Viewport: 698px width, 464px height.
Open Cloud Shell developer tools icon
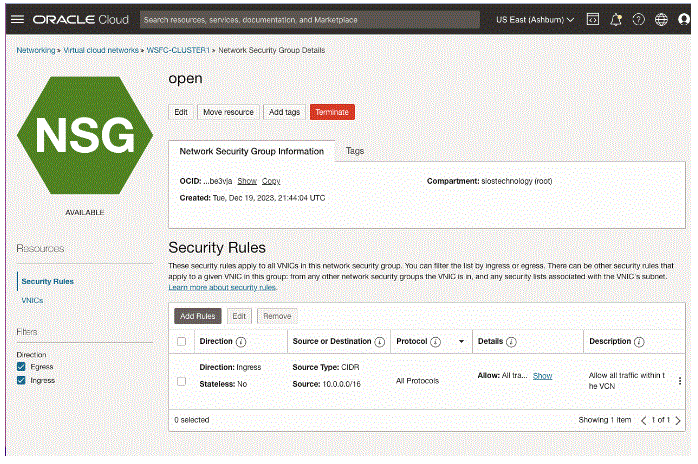(x=593, y=19)
